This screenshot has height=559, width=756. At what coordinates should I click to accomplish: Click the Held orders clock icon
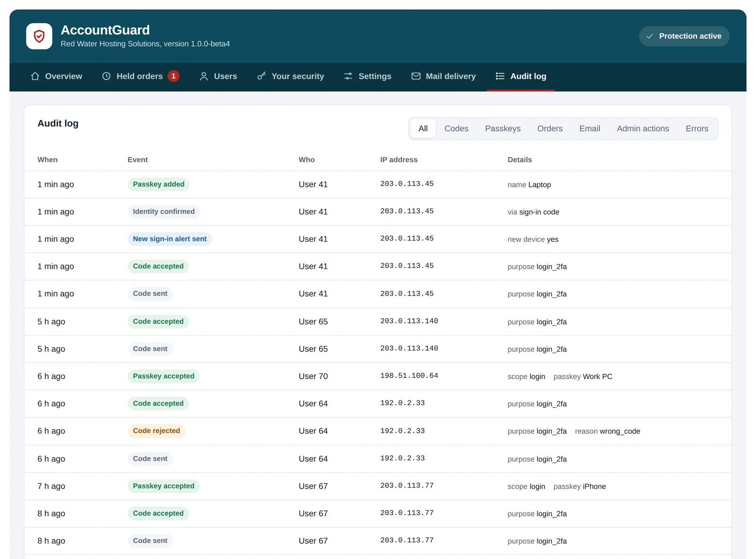tap(106, 76)
